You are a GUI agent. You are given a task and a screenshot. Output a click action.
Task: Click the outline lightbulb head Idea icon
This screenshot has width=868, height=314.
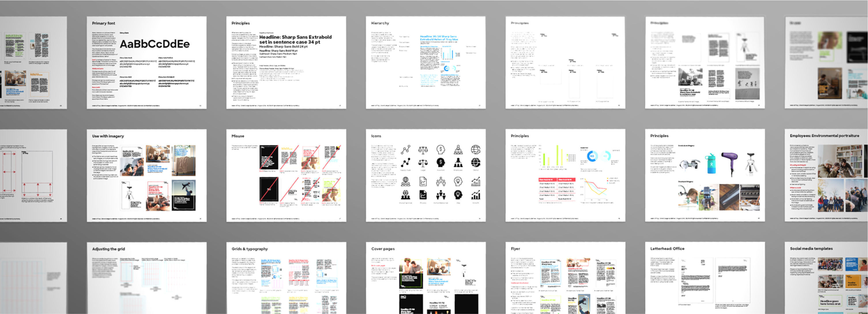tap(458, 182)
